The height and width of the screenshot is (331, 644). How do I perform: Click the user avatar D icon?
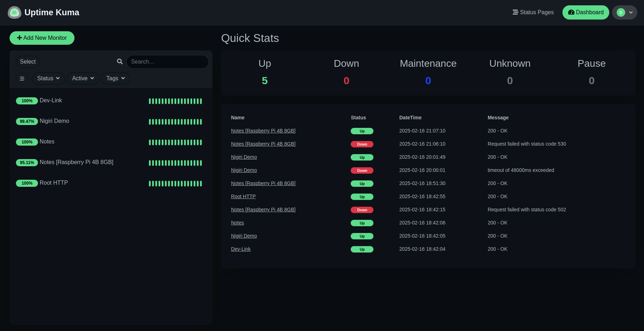pos(621,12)
